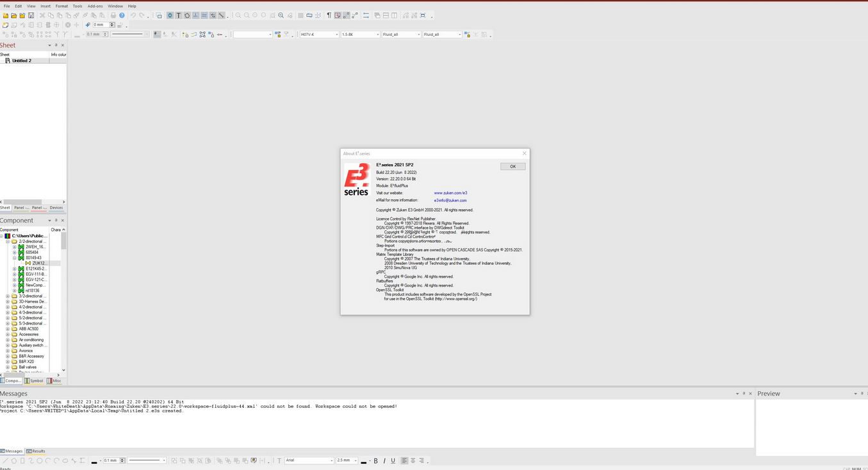The image size is (868, 470).
Task: Click the Italic text icon
Action: pos(384,460)
